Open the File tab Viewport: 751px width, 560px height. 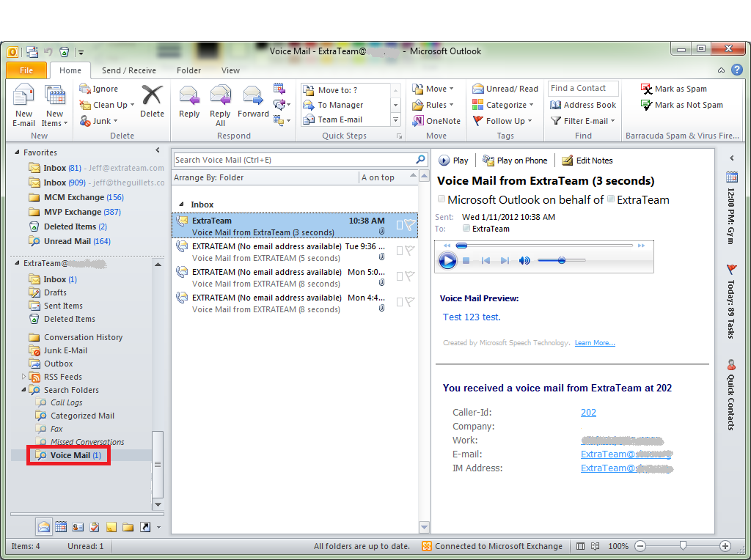[x=26, y=70]
